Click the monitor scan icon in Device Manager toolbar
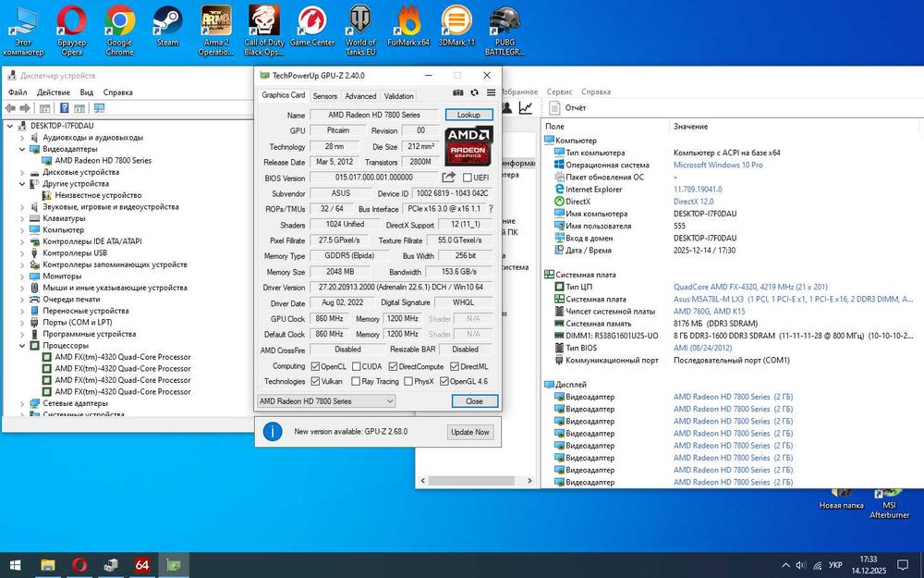The height and width of the screenshot is (578, 924). (x=100, y=108)
